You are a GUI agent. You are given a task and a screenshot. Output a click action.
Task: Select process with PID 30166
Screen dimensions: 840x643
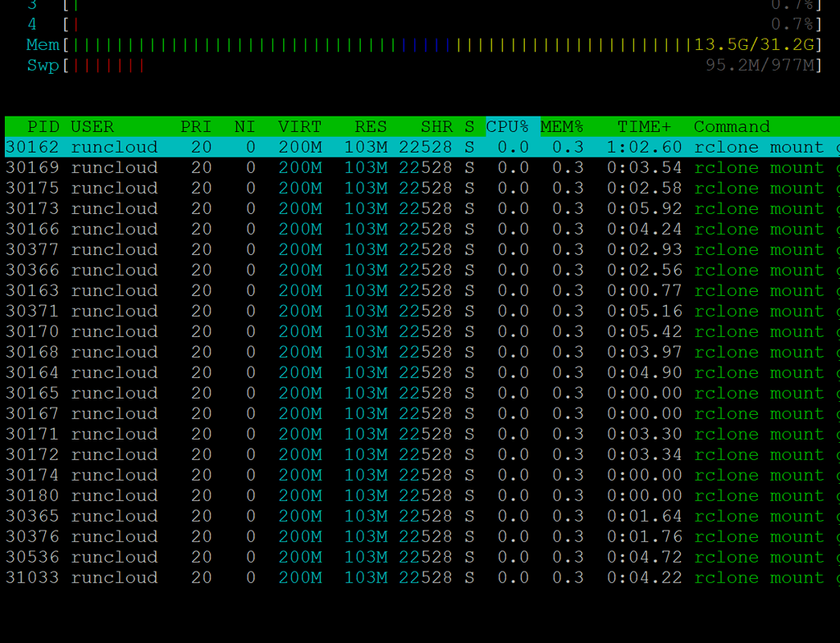tap(422, 230)
